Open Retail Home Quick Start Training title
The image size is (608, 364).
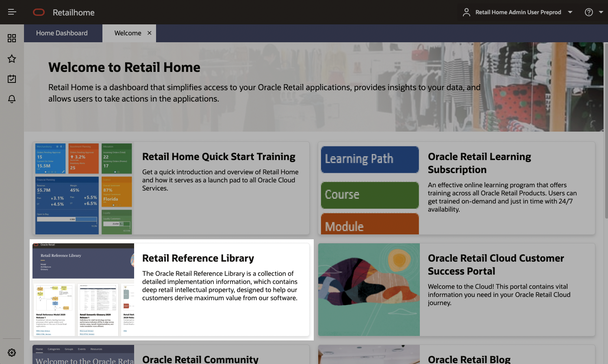click(219, 157)
